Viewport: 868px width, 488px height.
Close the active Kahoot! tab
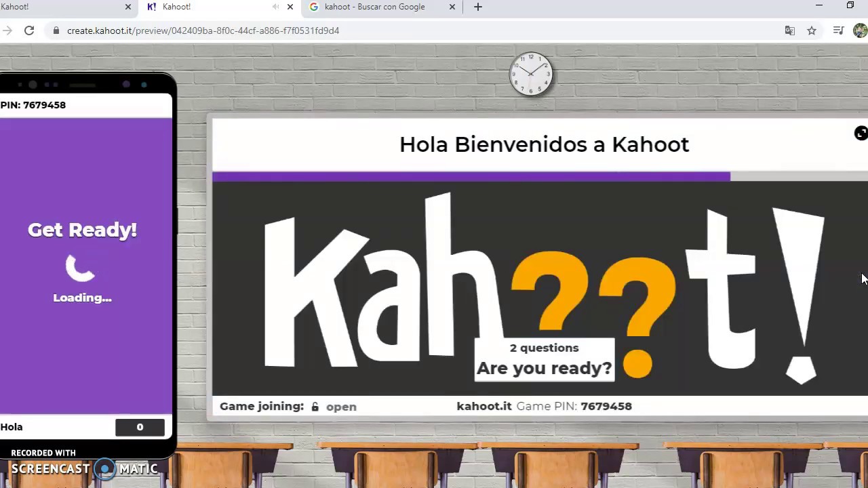[x=290, y=7]
